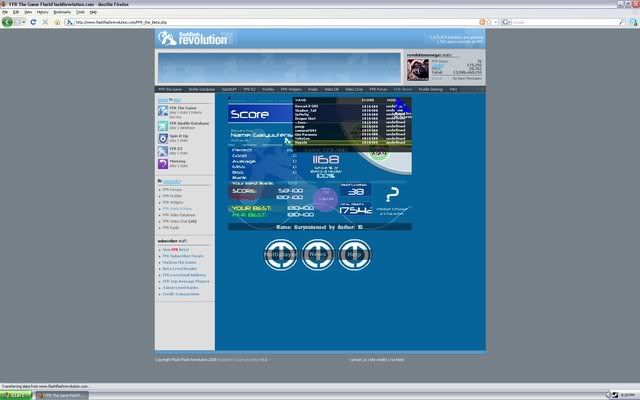Open the FFR Smilie Database icon

coord(162,126)
